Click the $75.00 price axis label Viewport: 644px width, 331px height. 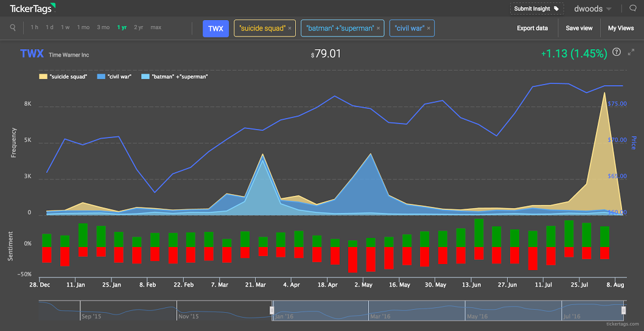tap(617, 104)
